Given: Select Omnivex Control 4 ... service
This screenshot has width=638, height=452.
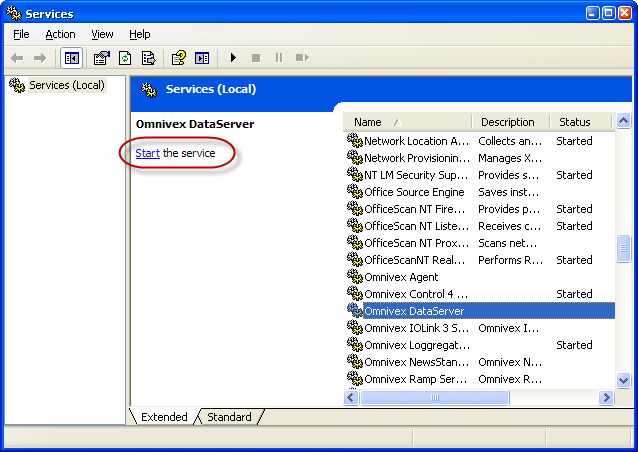Looking at the screenshot, I should tap(416, 294).
